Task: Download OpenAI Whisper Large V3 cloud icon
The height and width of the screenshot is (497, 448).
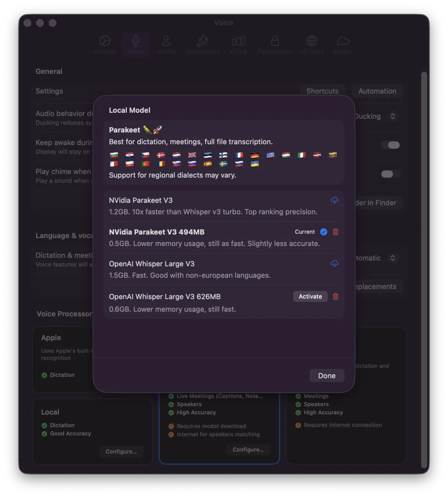Action: [334, 263]
